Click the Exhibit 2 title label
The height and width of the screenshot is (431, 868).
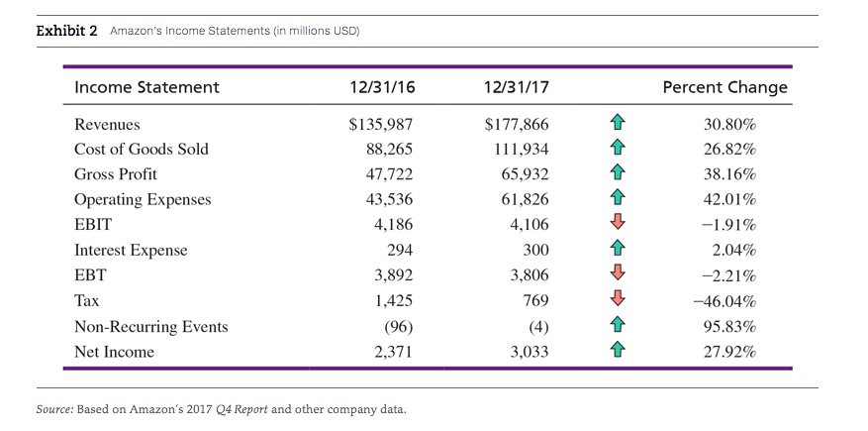[67, 31]
